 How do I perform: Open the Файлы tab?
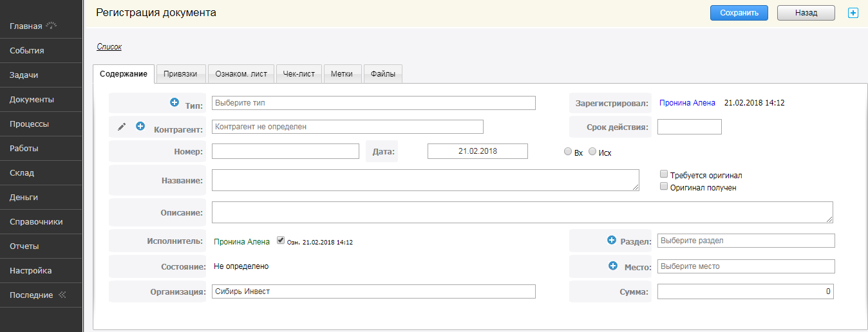[x=383, y=74]
